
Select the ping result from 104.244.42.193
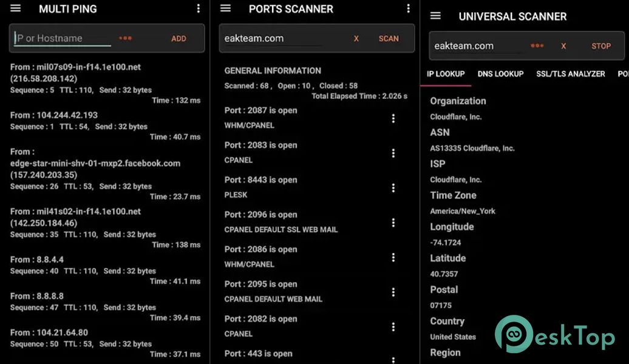point(105,126)
